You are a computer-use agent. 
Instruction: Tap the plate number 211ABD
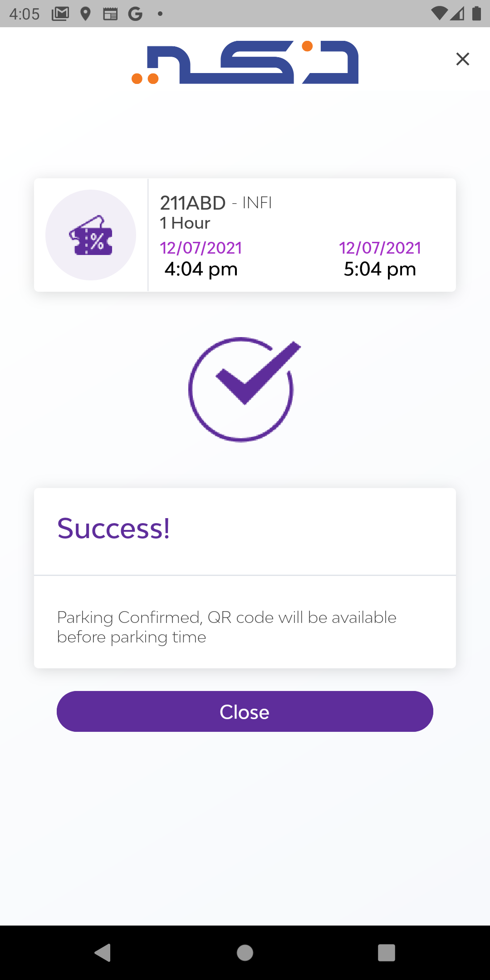point(193,203)
